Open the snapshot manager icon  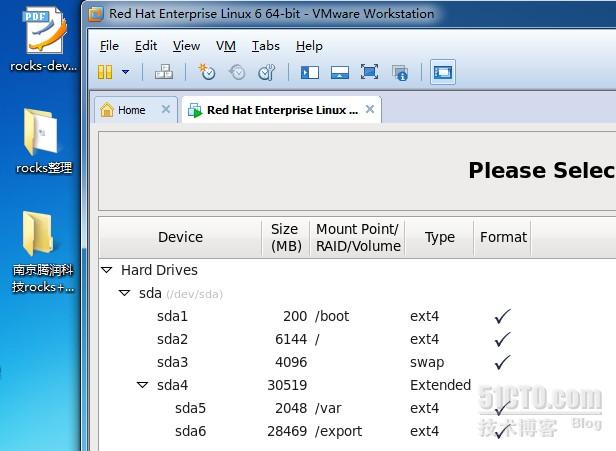pyautogui.click(x=267, y=72)
